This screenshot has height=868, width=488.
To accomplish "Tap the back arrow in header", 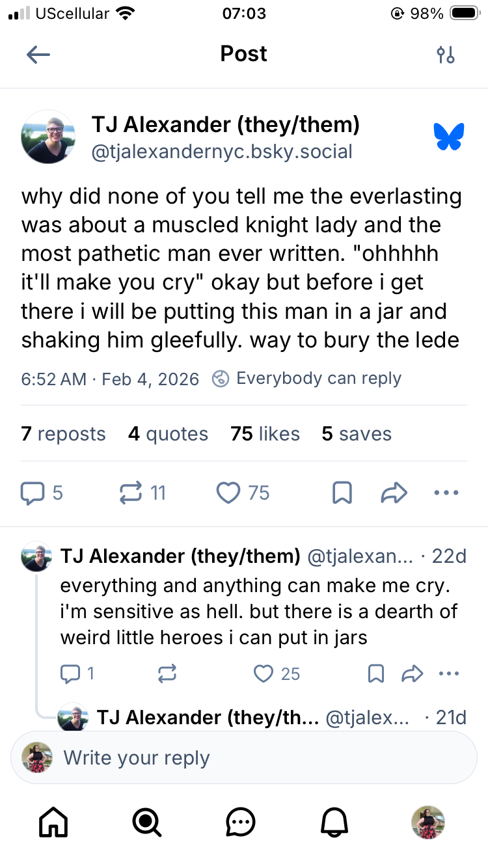I will pyautogui.click(x=38, y=55).
